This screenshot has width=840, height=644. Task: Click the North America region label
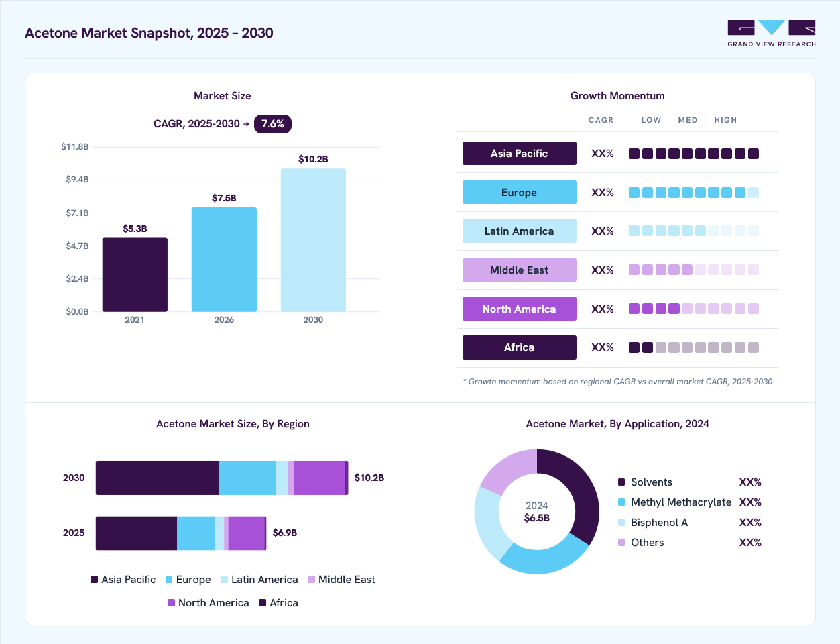(520, 309)
